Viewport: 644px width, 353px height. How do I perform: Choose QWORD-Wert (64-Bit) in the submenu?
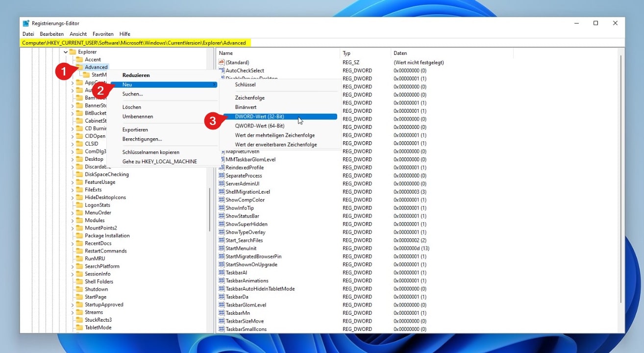tap(259, 126)
